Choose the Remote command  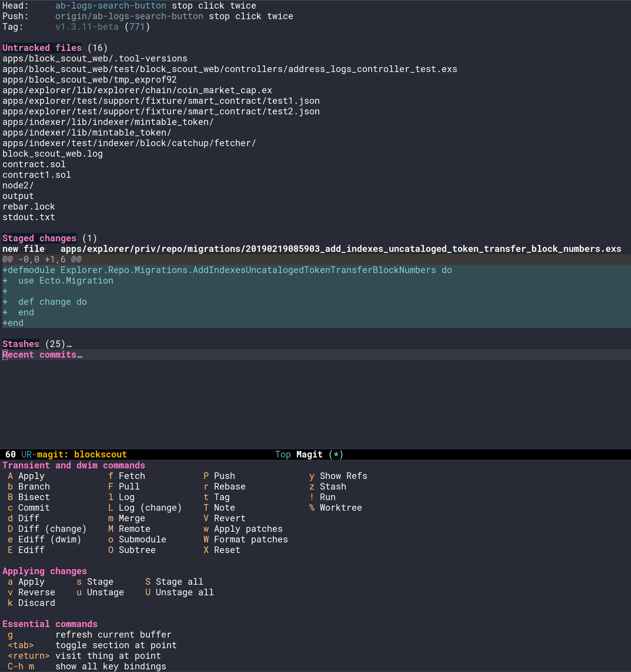(129, 529)
